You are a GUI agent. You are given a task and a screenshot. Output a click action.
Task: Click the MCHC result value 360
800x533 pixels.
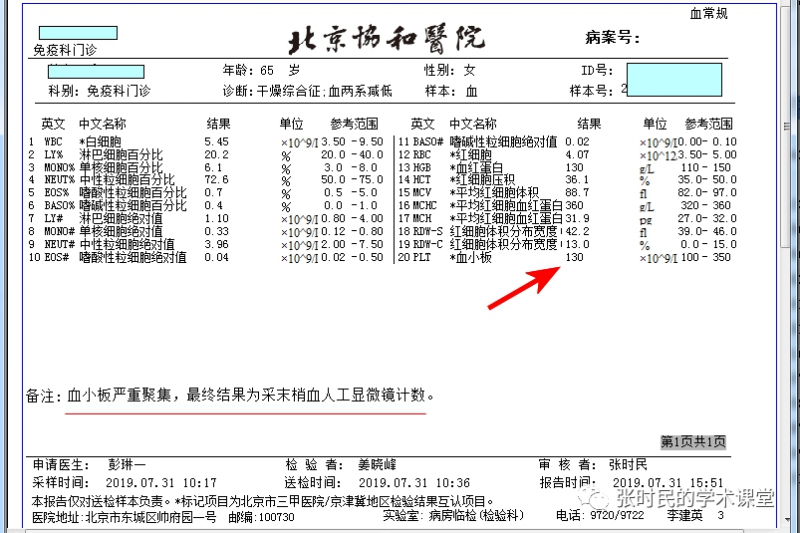(574, 205)
